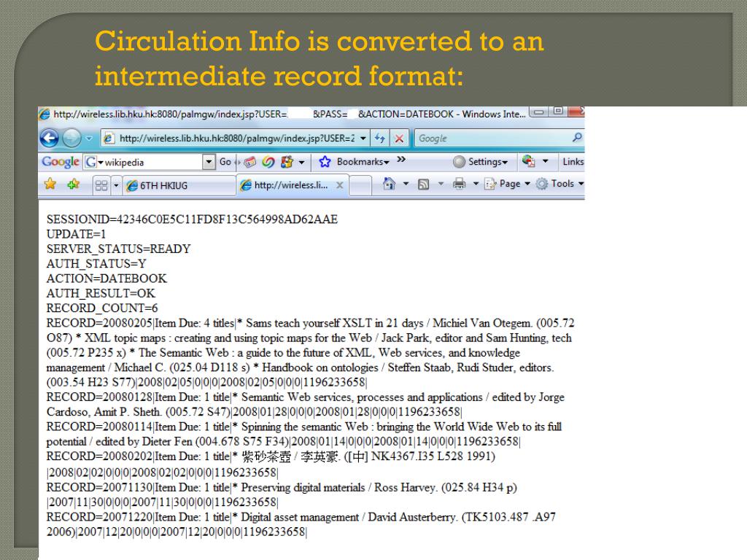747x560 pixels.
Task: Click the Google gadgets toolbar icon
Action: (286, 162)
